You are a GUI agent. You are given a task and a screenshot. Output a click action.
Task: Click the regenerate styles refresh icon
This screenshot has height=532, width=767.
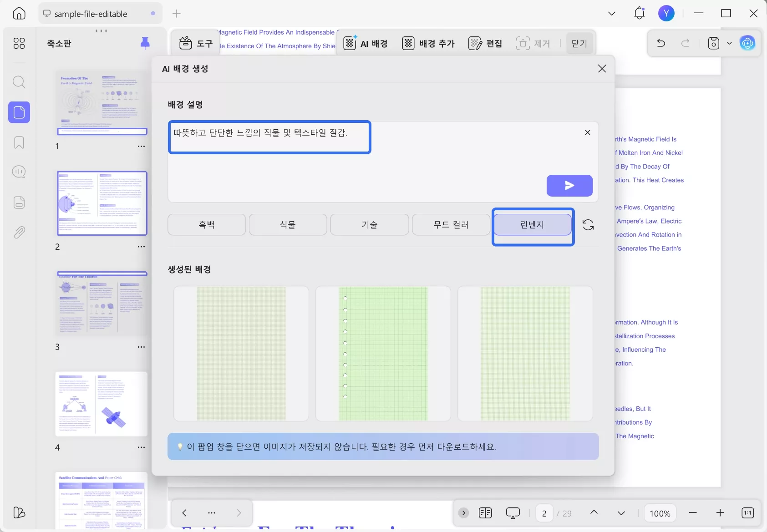[588, 224]
